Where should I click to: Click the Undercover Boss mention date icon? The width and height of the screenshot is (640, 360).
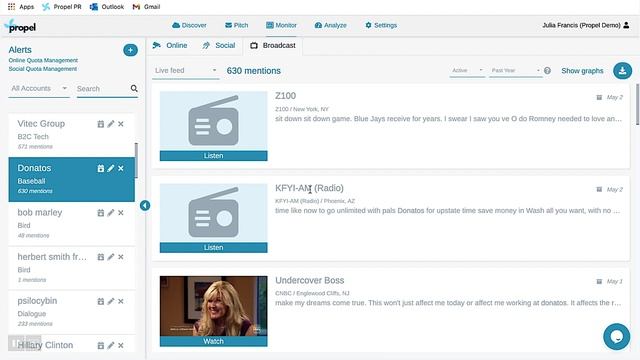(599, 281)
